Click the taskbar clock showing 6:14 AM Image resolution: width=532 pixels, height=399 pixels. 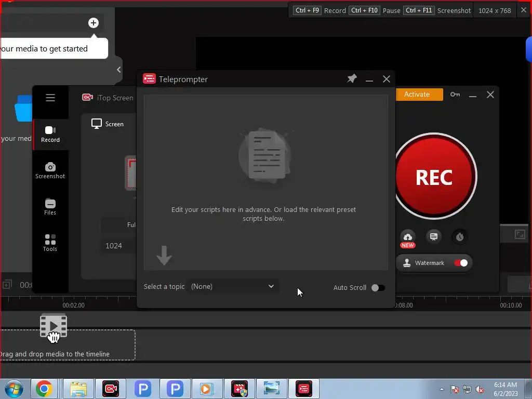point(506,389)
